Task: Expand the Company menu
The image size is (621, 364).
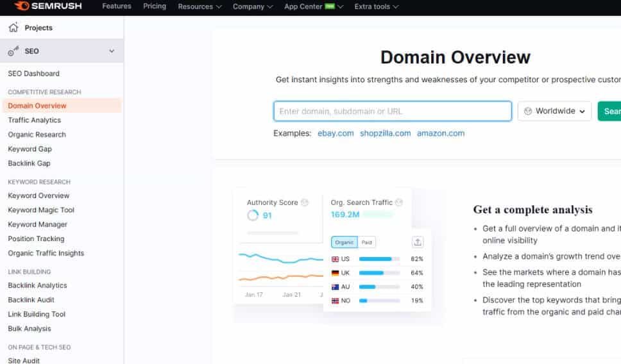Action: coord(253,6)
